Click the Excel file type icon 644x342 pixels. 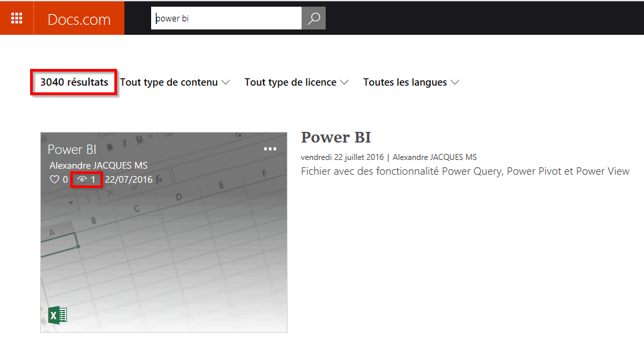[x=58, y=315]
